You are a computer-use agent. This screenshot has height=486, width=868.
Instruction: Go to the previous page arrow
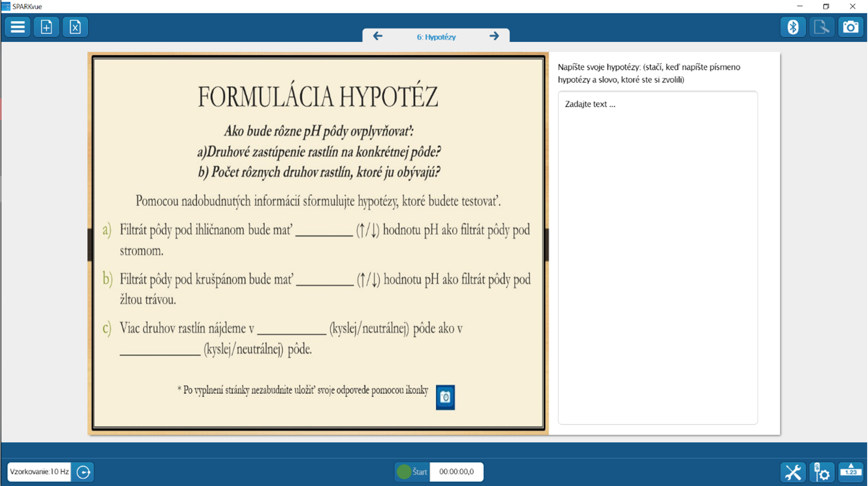coord(378,36)
